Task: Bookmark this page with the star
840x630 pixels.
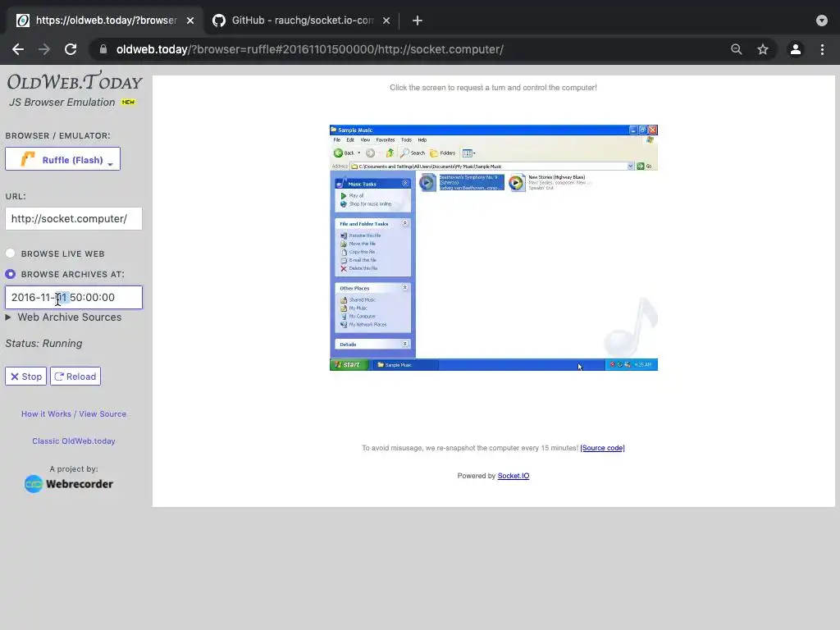Action: pos(763,49)
